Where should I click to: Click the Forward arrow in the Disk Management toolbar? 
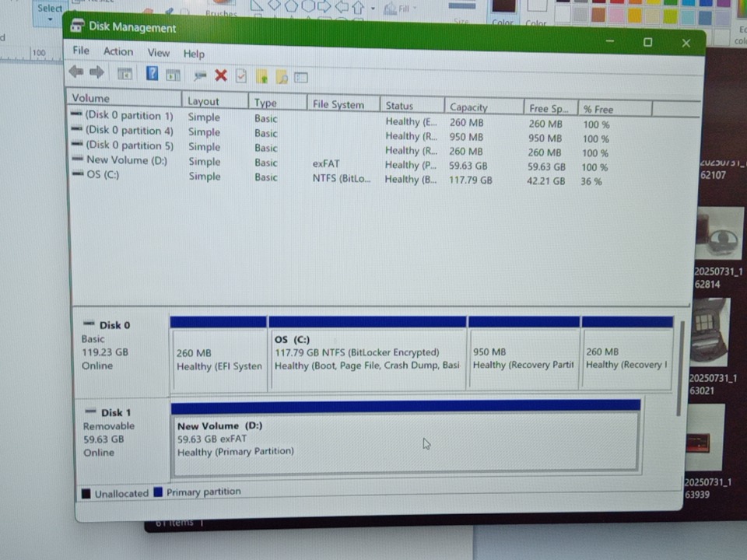96,72
